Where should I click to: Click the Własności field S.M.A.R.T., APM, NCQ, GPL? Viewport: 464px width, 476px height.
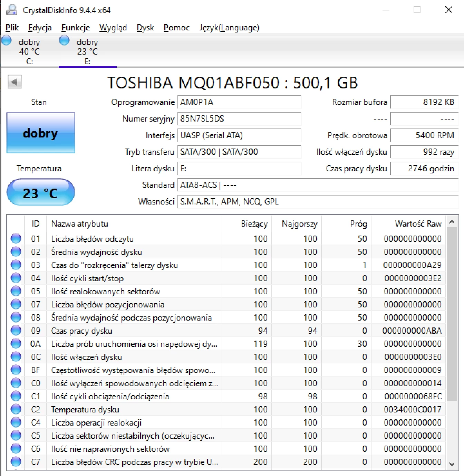click(318, 202)
